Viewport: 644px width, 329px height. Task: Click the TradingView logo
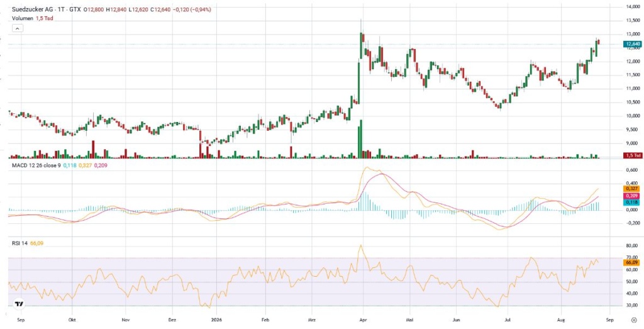(x=18, y=304)
